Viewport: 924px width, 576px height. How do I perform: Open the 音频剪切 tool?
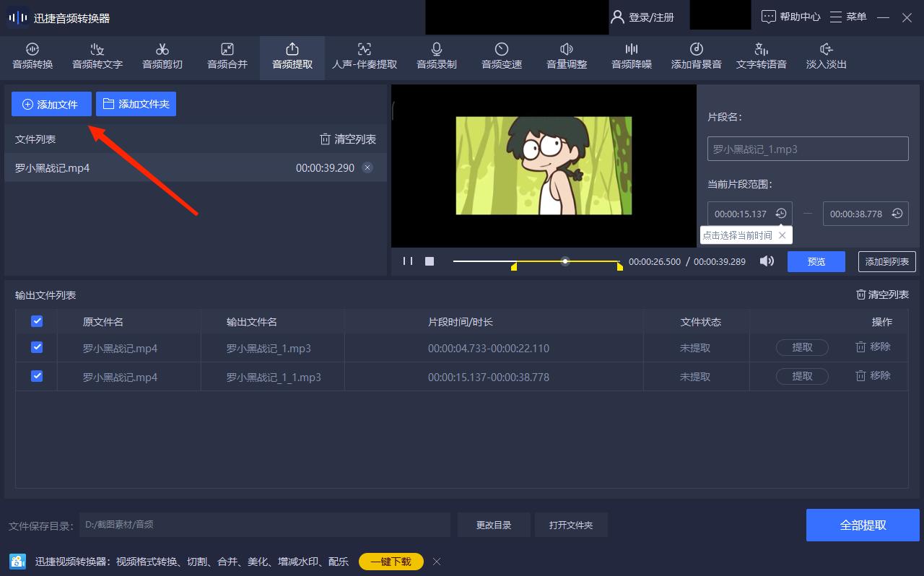pos(162,56)
